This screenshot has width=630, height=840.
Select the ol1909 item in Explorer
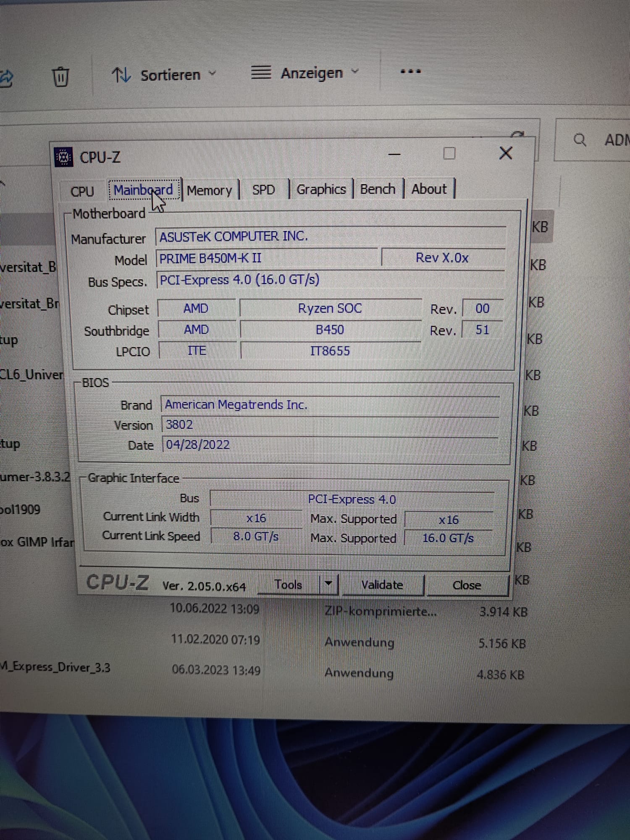20,509
